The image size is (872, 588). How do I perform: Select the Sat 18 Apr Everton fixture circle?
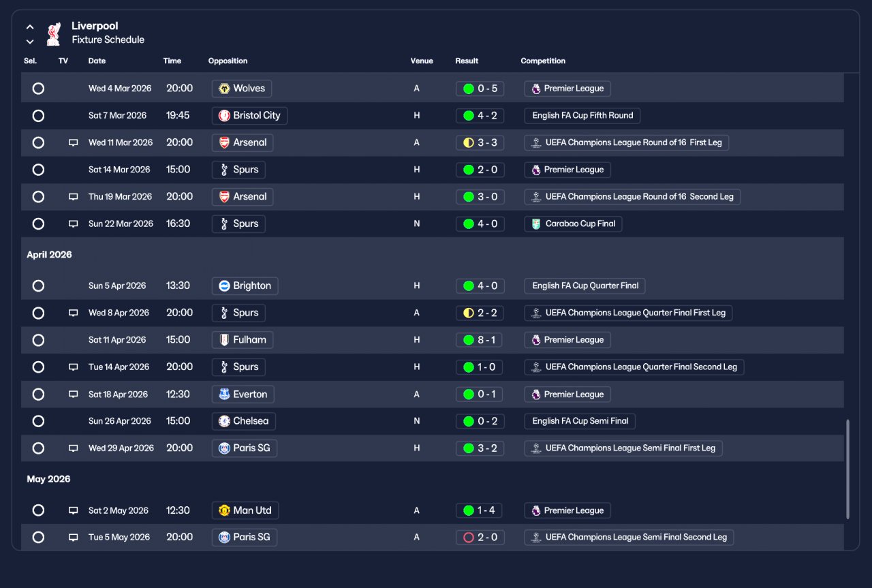pyautogui.click(x=38, y=394)
